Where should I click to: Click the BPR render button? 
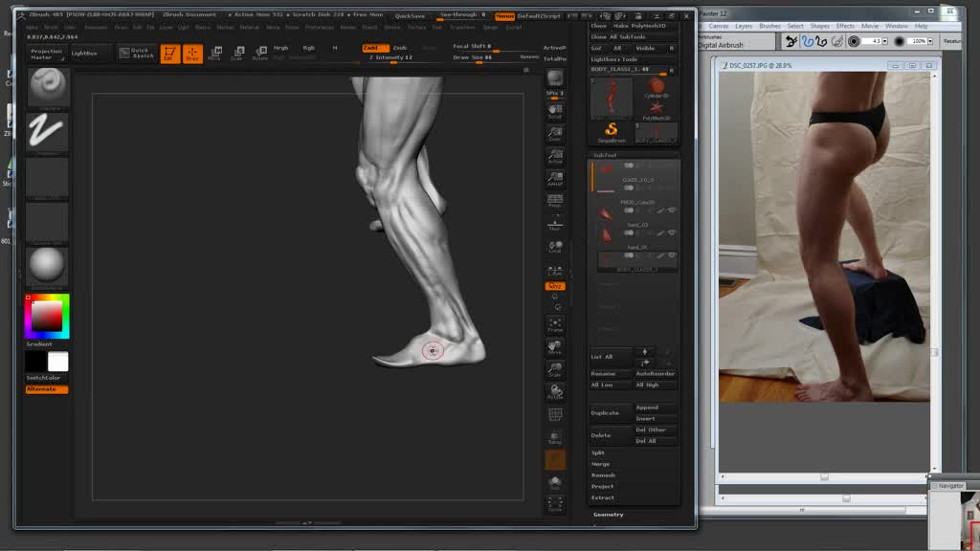(x=555, y=78)
